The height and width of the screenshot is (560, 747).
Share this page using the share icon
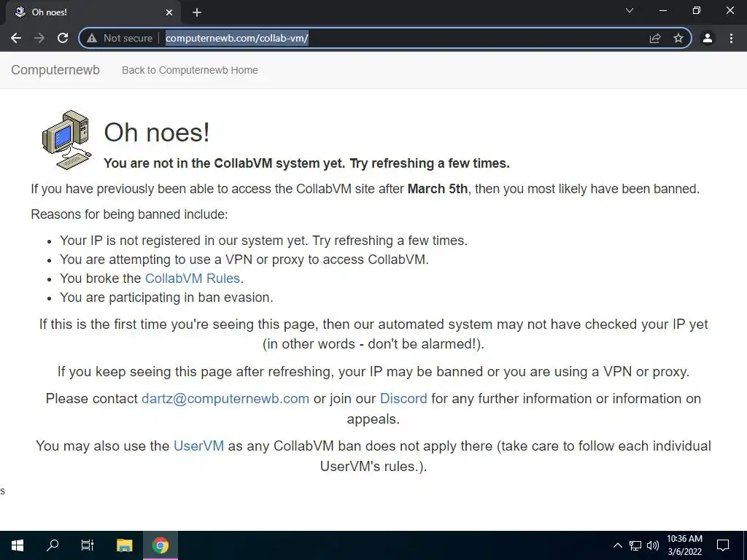(655, 38)
